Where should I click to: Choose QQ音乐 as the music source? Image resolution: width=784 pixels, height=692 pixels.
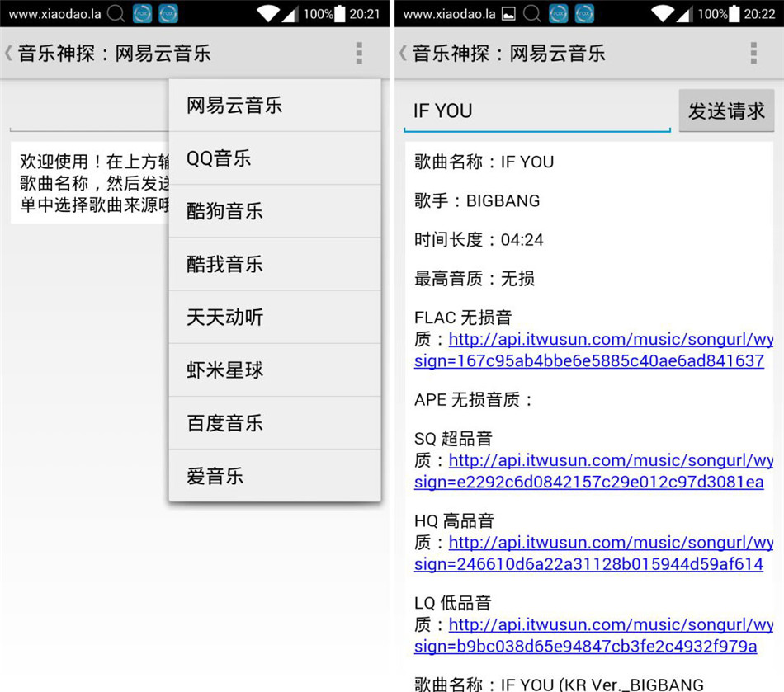tap(275, 158)
